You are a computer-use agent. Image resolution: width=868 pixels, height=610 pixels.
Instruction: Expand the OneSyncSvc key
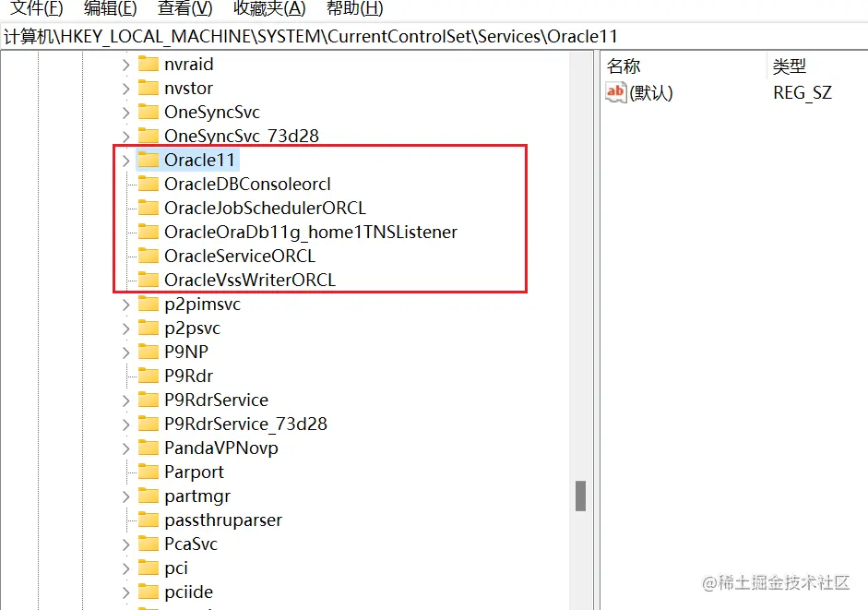[x=125, y=113]
